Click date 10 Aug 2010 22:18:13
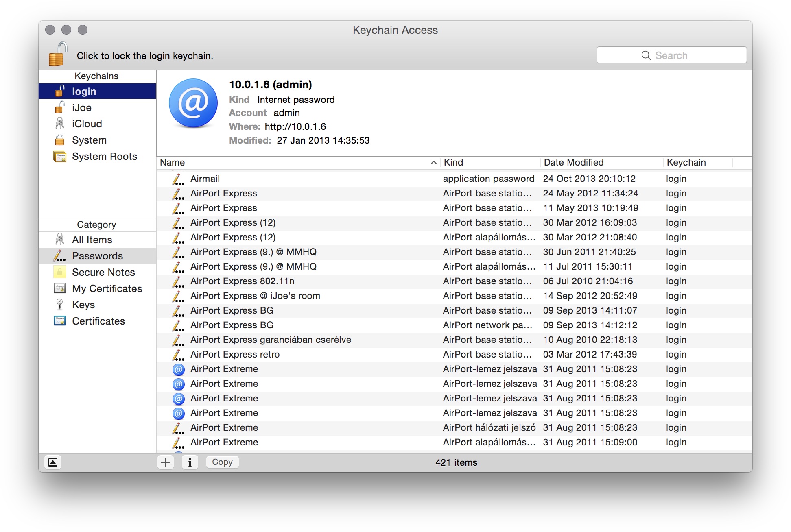The height and width of the screenshot is (532, 791). [x=590, y=340]
